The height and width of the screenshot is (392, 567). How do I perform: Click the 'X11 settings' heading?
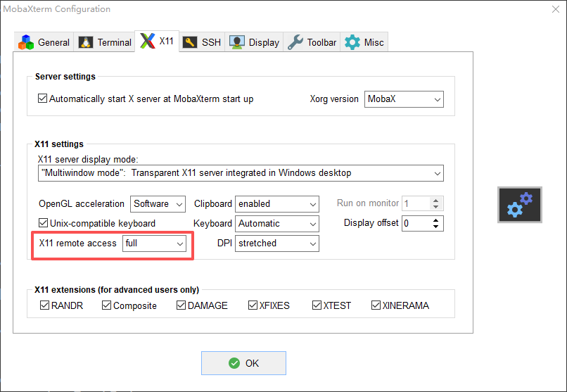[59, 144]
